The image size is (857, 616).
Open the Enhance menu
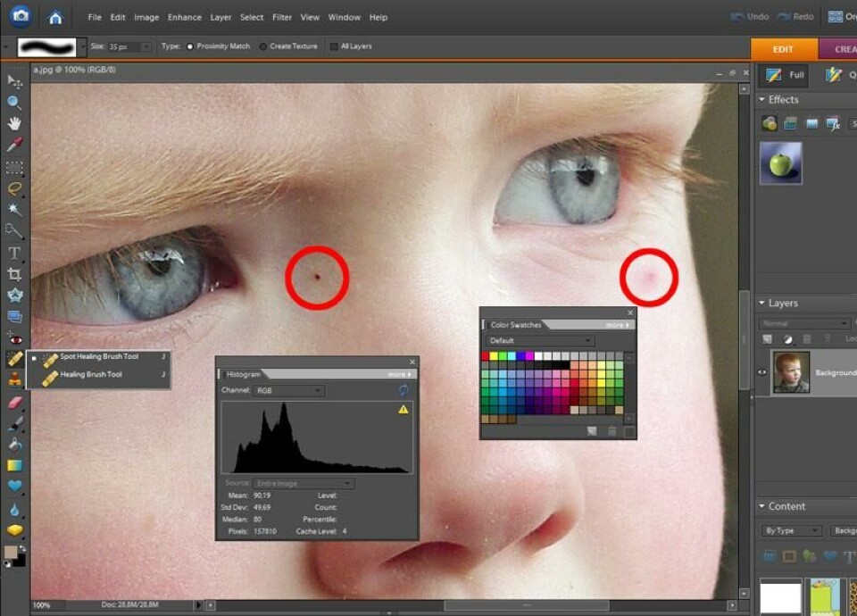click(x=184, y=18)
